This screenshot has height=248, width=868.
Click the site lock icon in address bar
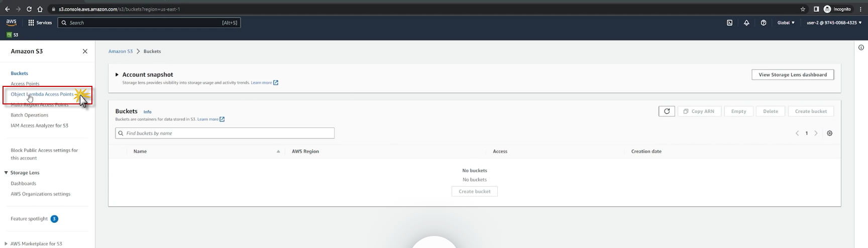click(53, 9)
